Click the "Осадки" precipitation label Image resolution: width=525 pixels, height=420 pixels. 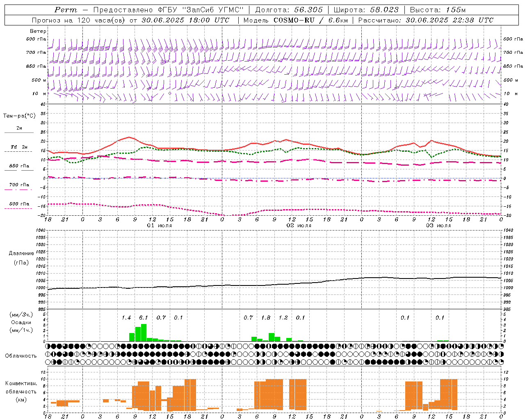coord(21,322)
